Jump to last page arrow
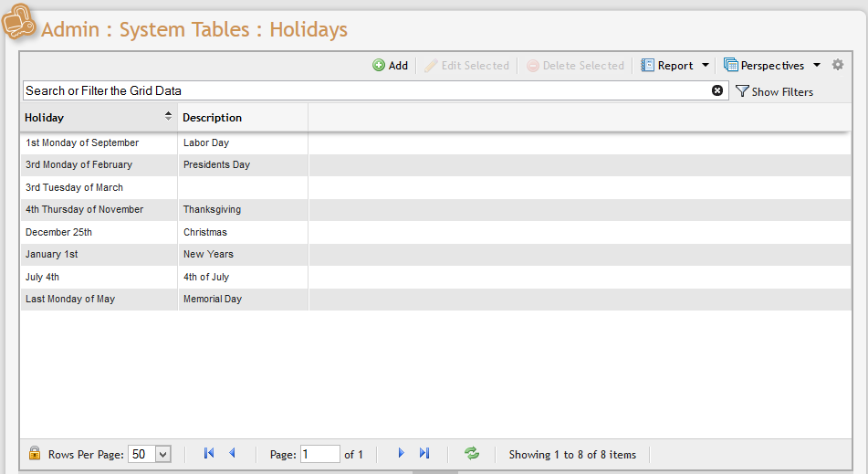Screen dimensions: 868x474 click(x=424, y=453)
